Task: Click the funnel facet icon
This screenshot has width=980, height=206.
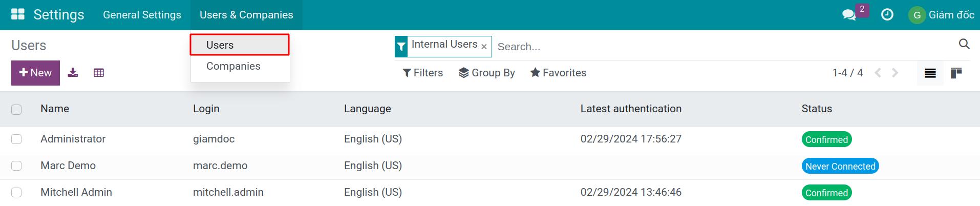Action: point(401,47)
